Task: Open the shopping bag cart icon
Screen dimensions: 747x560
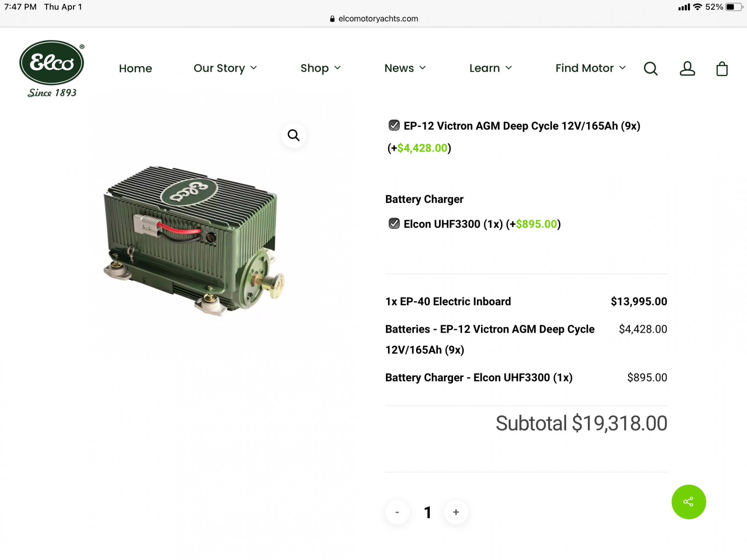Action: [x=722, y=69]
